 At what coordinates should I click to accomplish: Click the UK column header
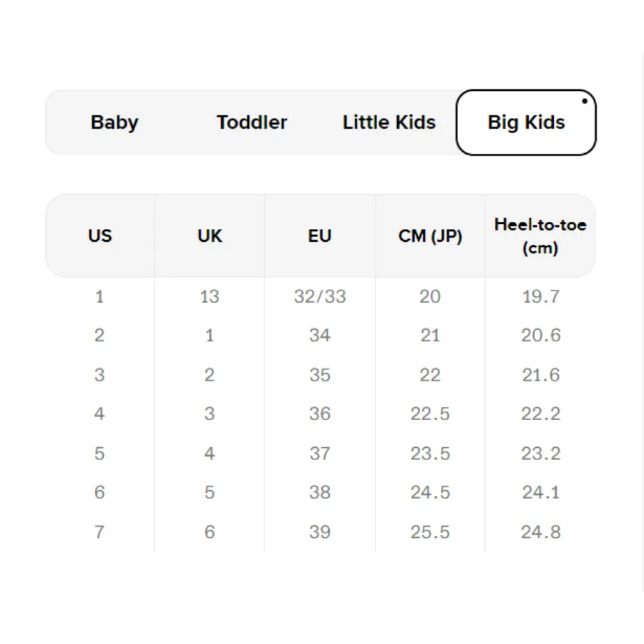[x=210, y=235]
